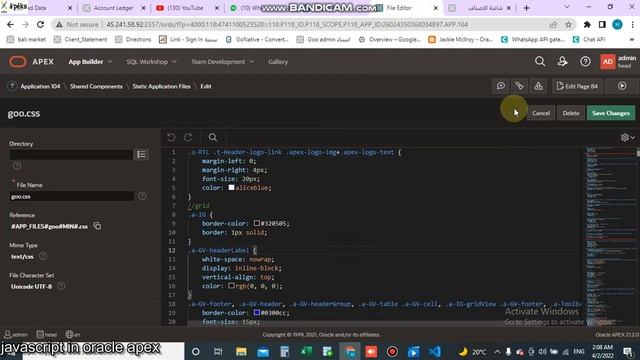Expand the SQL Workshop dropdown arrow

(x=174, y=62)
